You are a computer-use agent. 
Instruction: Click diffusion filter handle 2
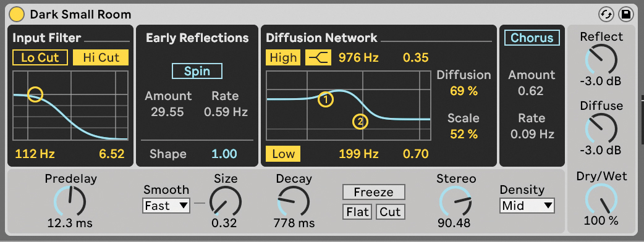[360, 122]
